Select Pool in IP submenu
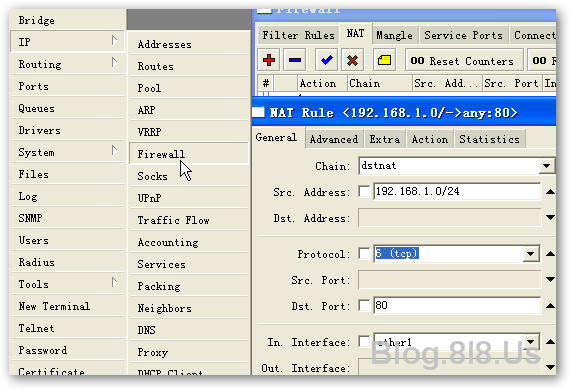The width and height of the screenshot is (571, 390). tap(189, 88)
